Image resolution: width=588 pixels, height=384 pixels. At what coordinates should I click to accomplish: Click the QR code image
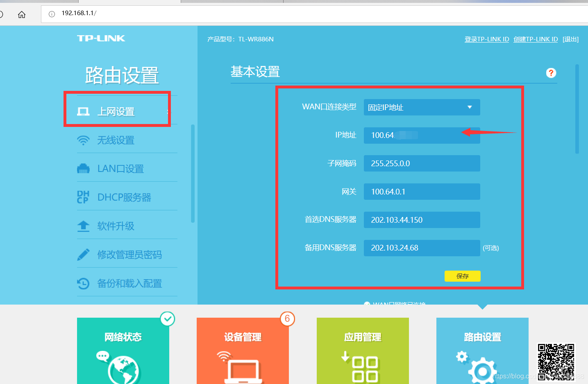tap(556, 362)
